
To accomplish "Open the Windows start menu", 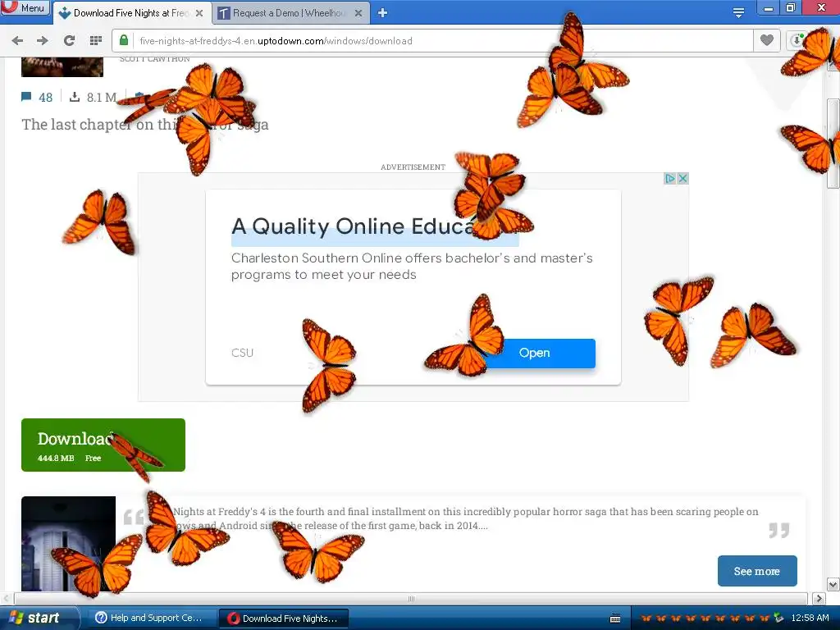I will (39, 618).
